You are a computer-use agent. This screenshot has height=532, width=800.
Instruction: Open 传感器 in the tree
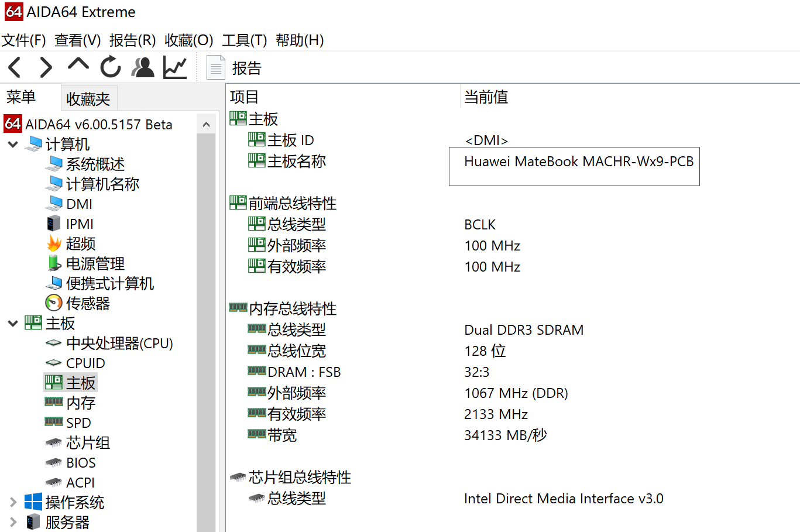pyautogui.click(x=78, y=303)
